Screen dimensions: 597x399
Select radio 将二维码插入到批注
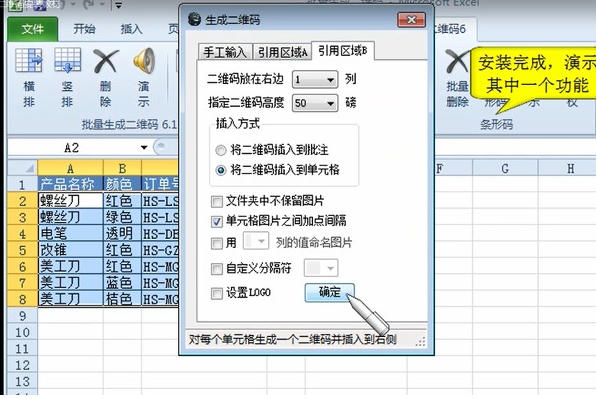[x=221, y=150]
